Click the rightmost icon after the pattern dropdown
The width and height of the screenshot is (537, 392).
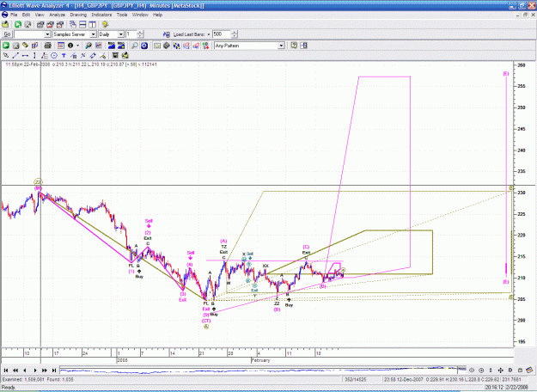coord(303,46)
